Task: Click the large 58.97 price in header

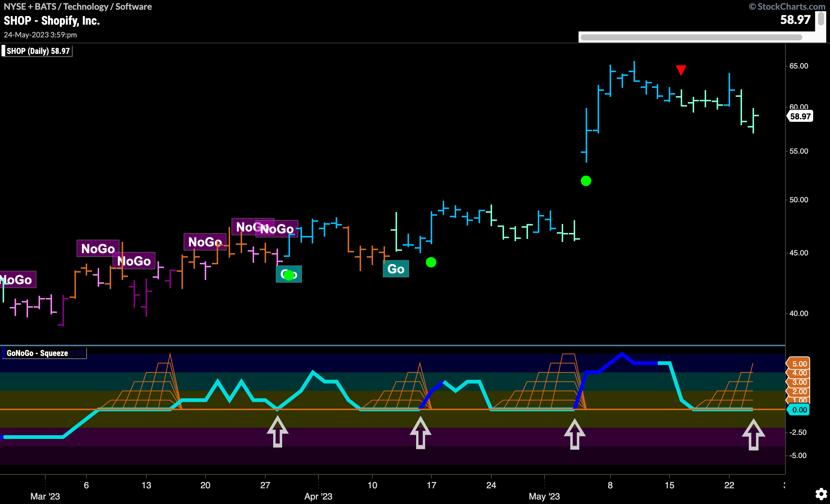Action: (795, 20)
